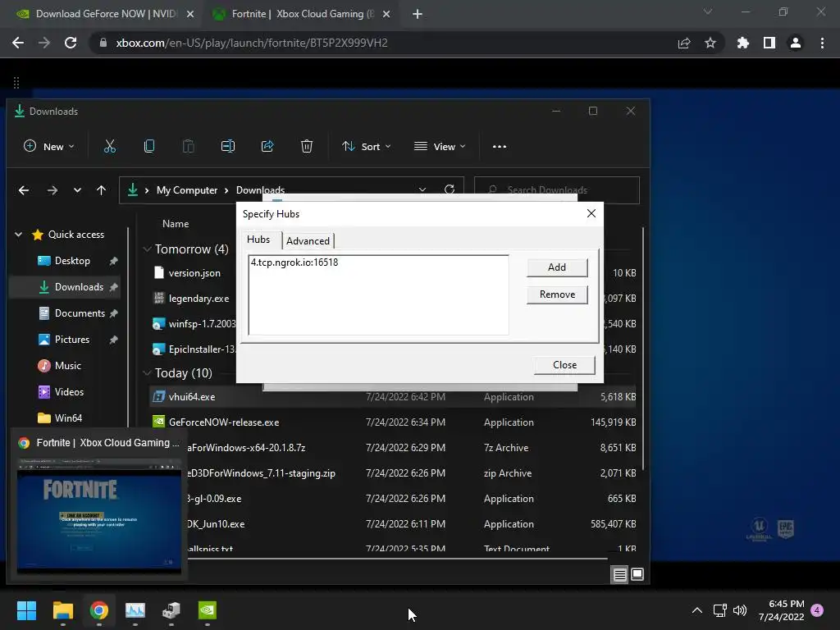Screen dimensions: 840x630
Task: Collapse the Today (10) group
Action: (x=147, y=373)
